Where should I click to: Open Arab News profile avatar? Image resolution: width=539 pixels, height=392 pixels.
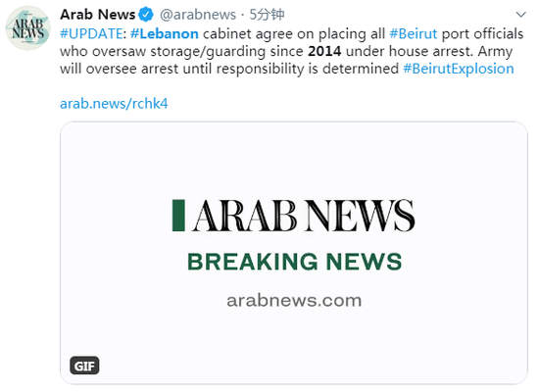pyautogui.click(x=27, y=27)
